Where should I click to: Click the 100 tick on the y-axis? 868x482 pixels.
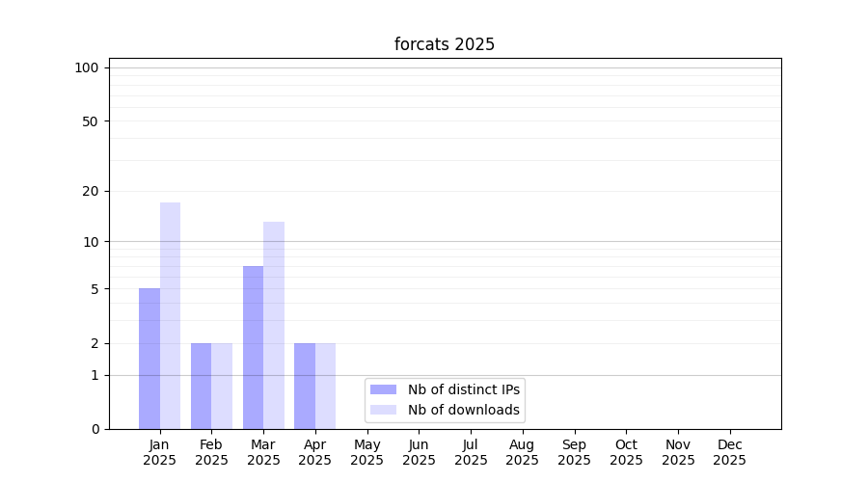click(87, 67)
